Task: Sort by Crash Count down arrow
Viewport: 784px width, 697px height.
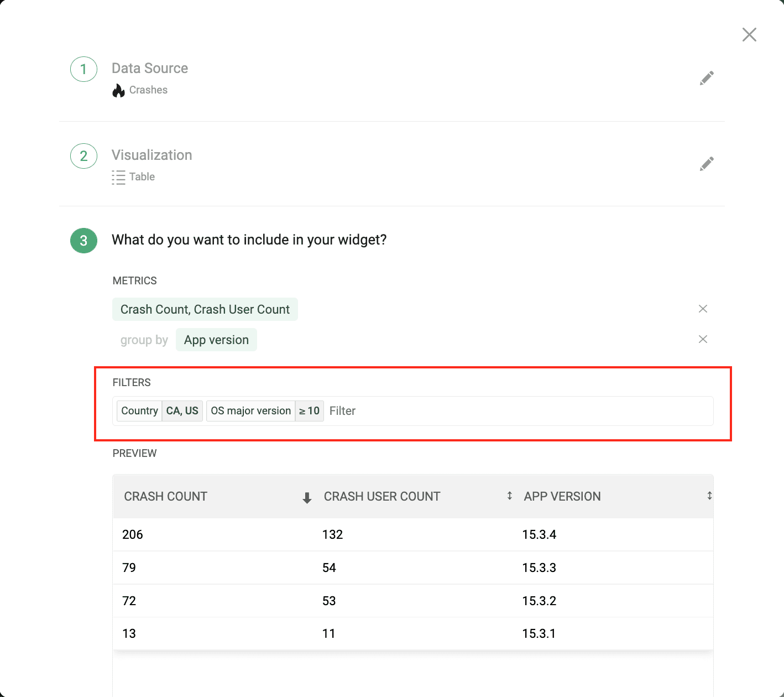Action: coord(307,498)
